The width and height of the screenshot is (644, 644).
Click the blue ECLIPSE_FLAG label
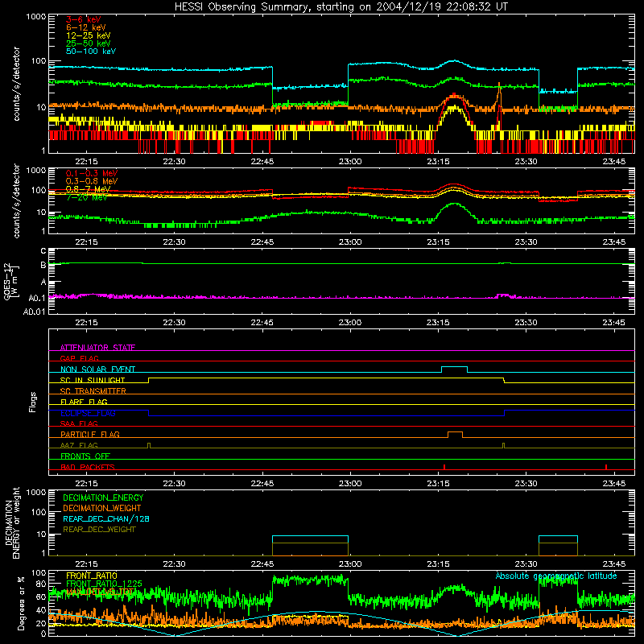point(88,413)
